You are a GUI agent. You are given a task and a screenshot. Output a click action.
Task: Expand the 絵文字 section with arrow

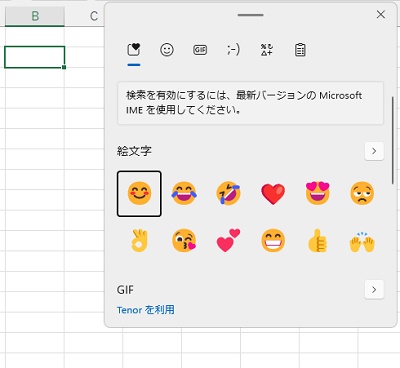(374, 151)
